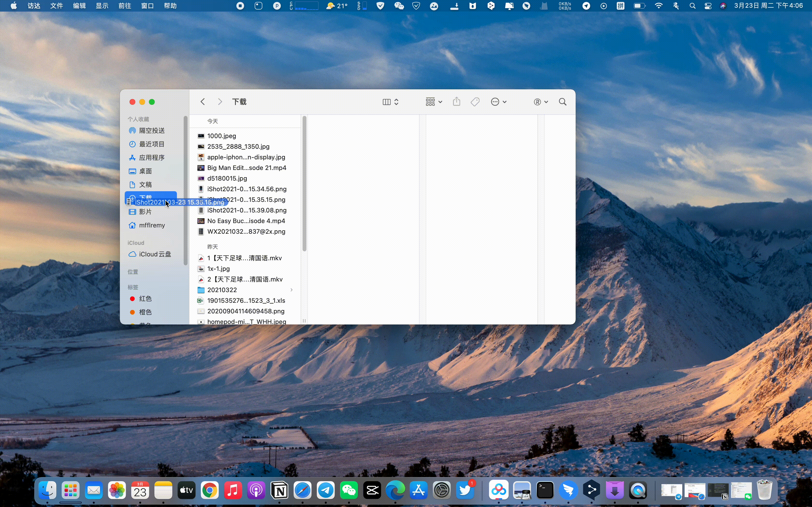Click the Tags icon in Finder toolbar
This screenshot has height=507, width=812.
[475, 102]
